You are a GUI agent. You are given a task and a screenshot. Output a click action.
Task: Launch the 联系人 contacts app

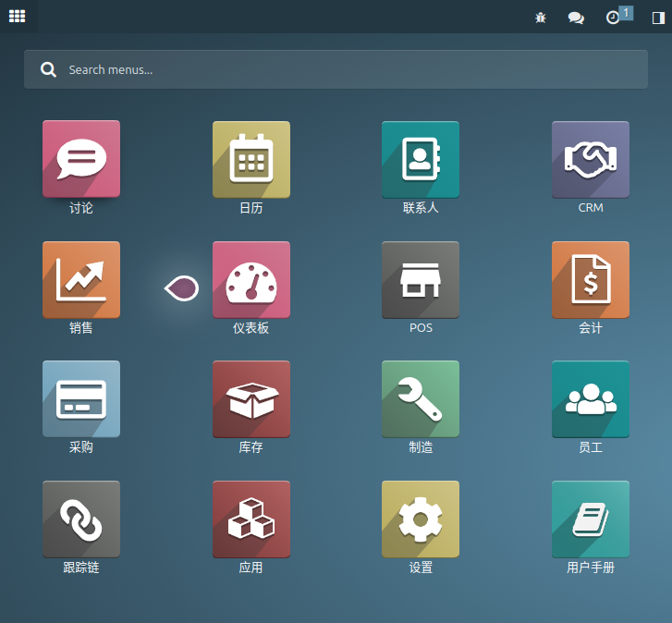[421, 159]
